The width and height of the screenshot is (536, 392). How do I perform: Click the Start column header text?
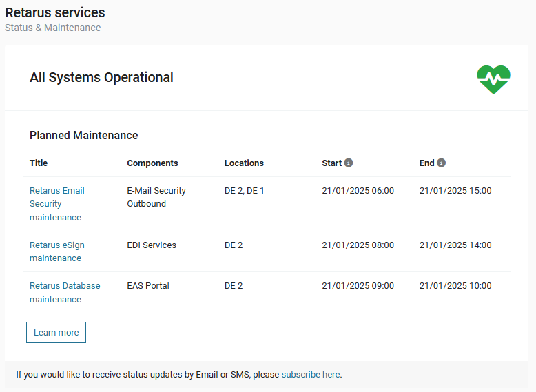coord(331,163)
